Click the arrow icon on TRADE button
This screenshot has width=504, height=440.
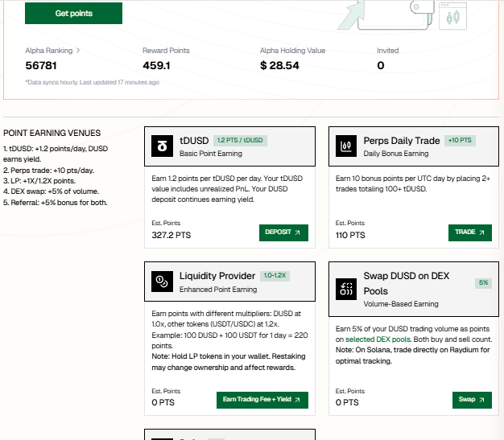481,232
